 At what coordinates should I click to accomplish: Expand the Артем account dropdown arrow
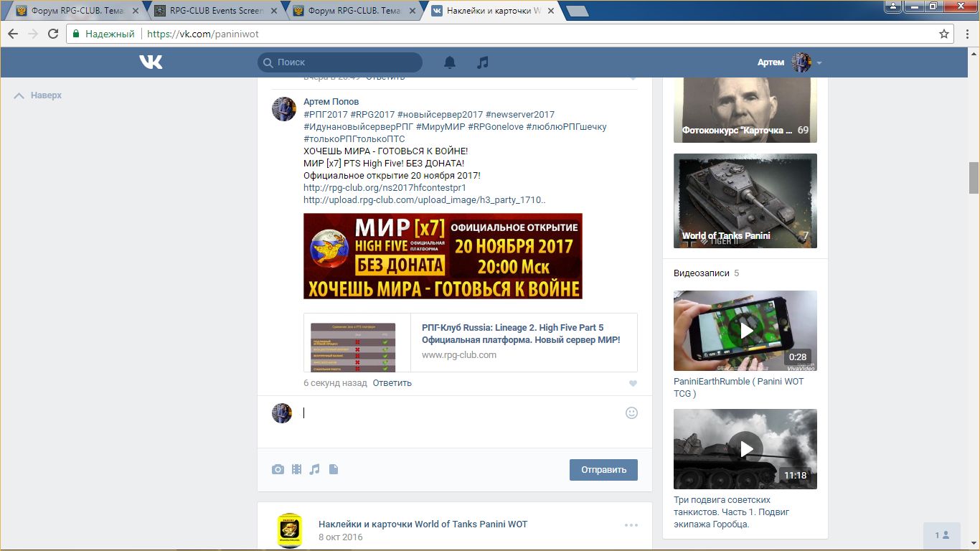(x=819, y=63)
